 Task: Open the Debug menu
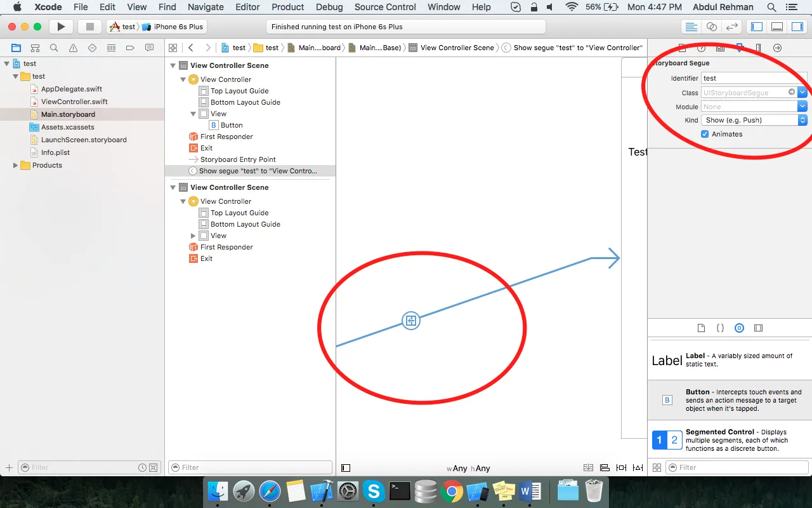[x=329, y=7]
